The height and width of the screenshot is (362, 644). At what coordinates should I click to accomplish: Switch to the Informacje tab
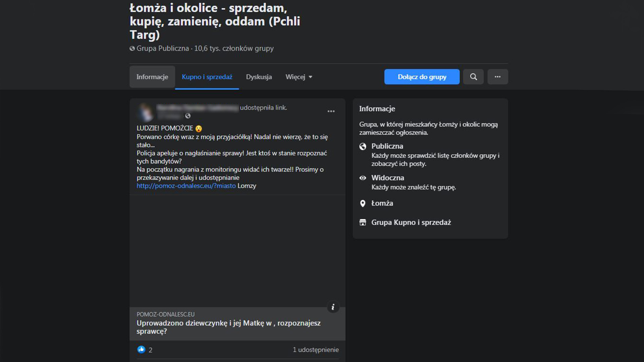(x=152, y=77)
